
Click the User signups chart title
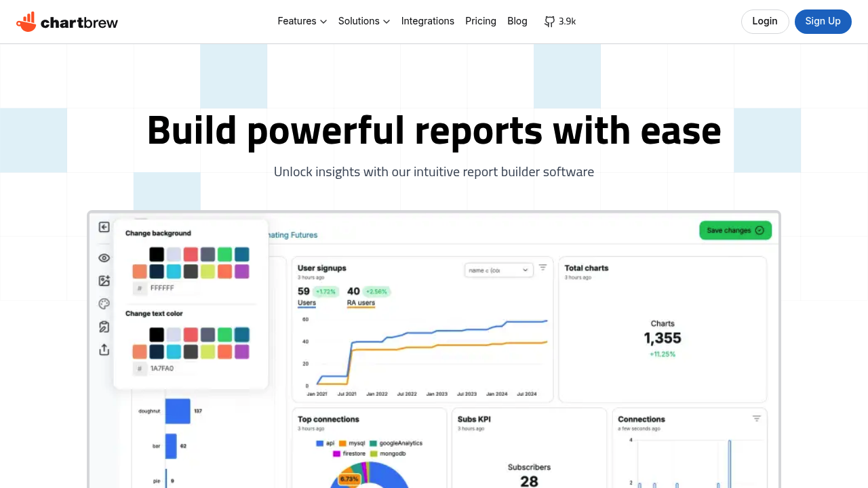(322, 268)
